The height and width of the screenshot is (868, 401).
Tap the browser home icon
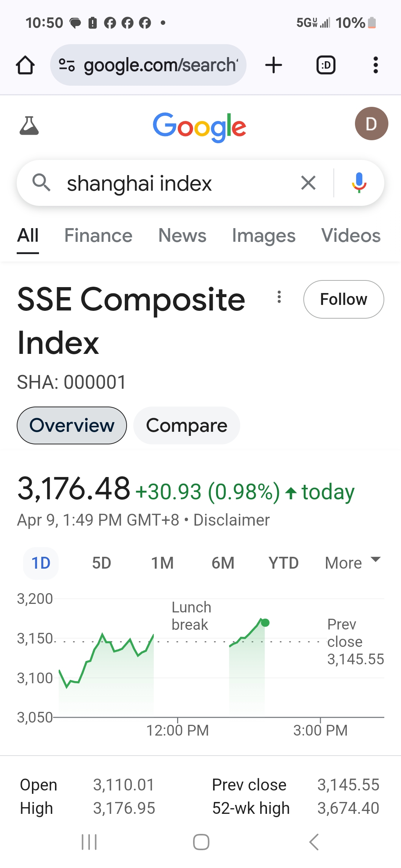click(x=25, y=65)
